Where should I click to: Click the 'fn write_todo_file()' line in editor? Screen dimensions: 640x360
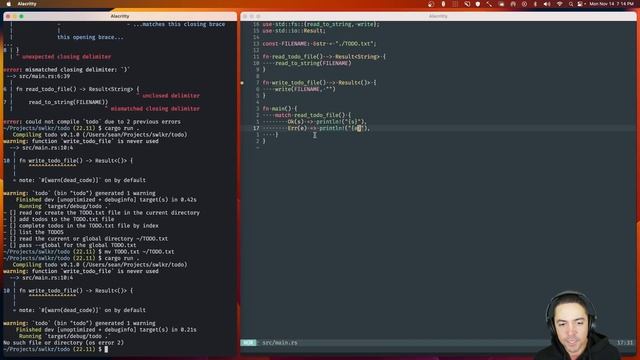(319, 83)
